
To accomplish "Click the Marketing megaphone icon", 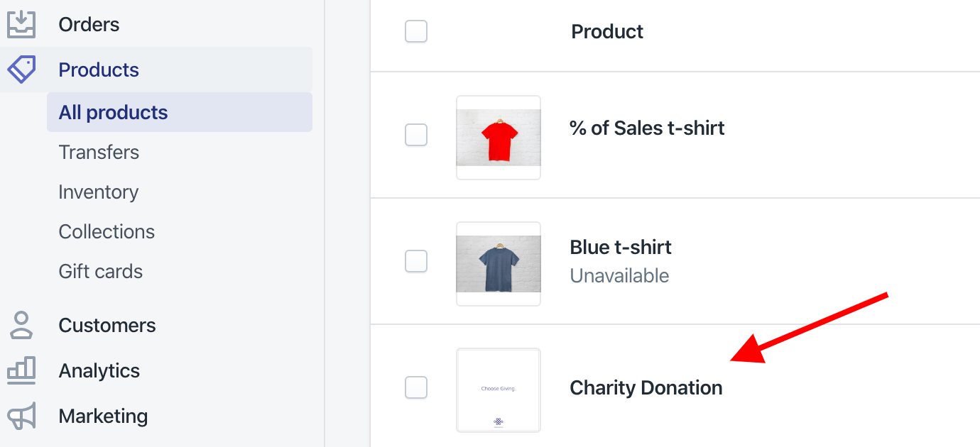I will tap(21, 416).
